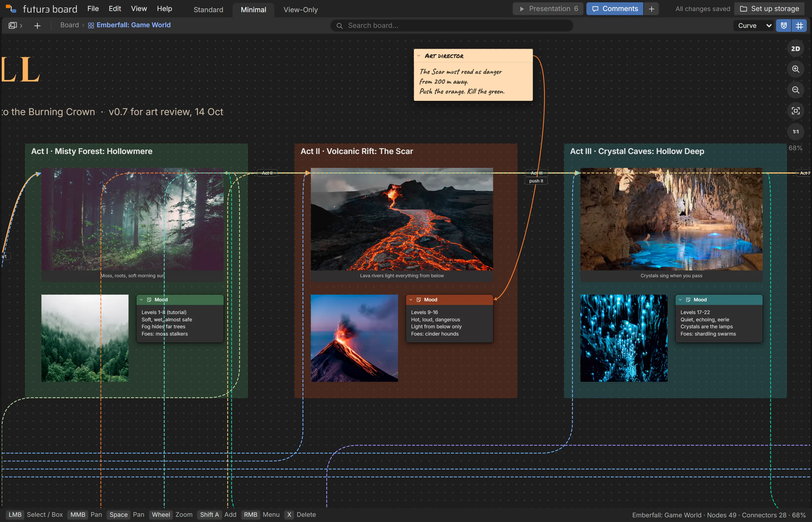The image size is (812, 522).
Task: Go to the Board breadcrumb link
Action: click(x=70, y=25)
